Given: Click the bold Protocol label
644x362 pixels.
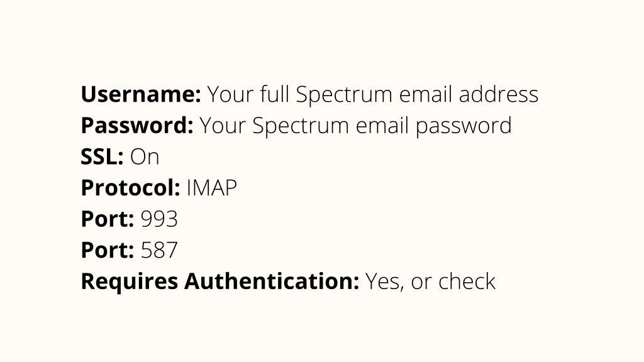Looking at the screenshot, I should tap(130, 189).
